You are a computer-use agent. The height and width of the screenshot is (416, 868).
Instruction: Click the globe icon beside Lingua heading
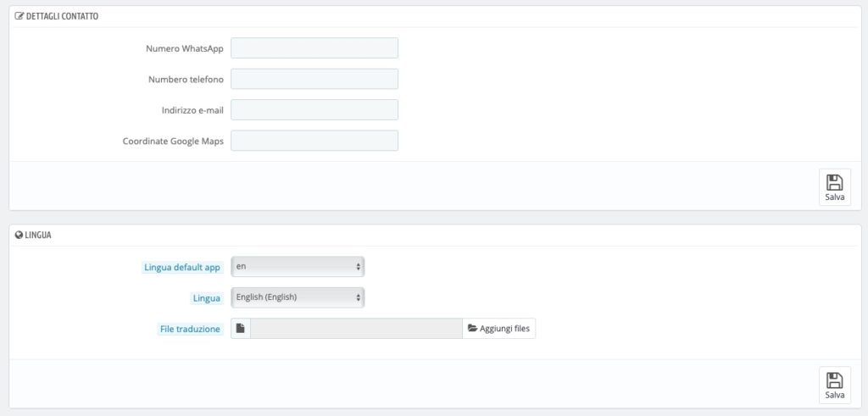[19, 235]
